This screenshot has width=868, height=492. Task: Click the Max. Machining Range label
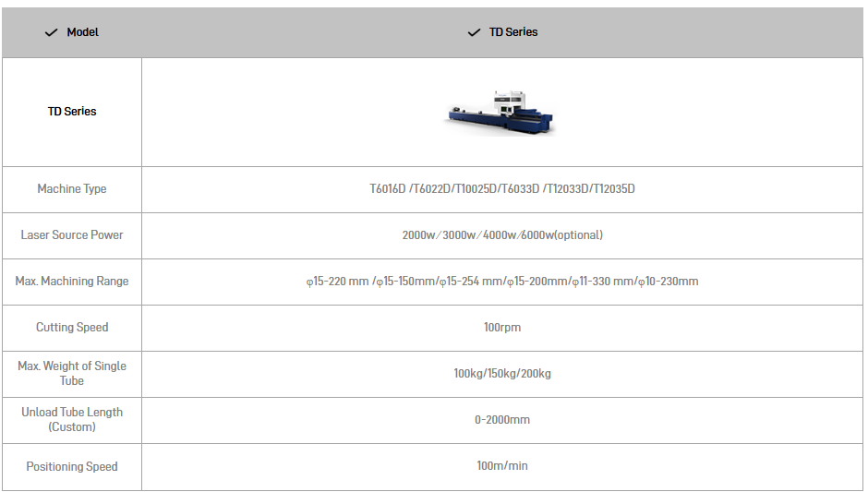(72, 282)
